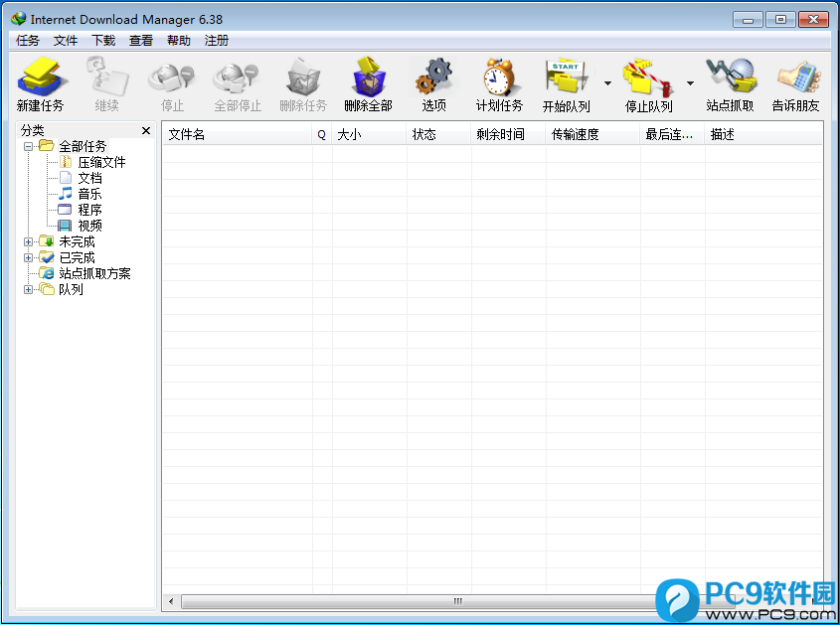Sort by the 剩余时间 column header
This screenshot has width=840, height=625.
[508, 134]
